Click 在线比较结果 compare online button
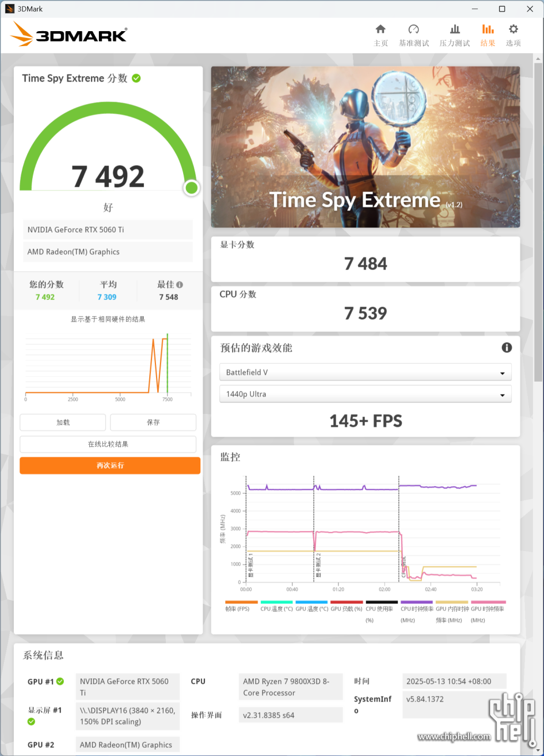Screen dimensions: 544x756 pyautogui.click(x=108, y=444)
